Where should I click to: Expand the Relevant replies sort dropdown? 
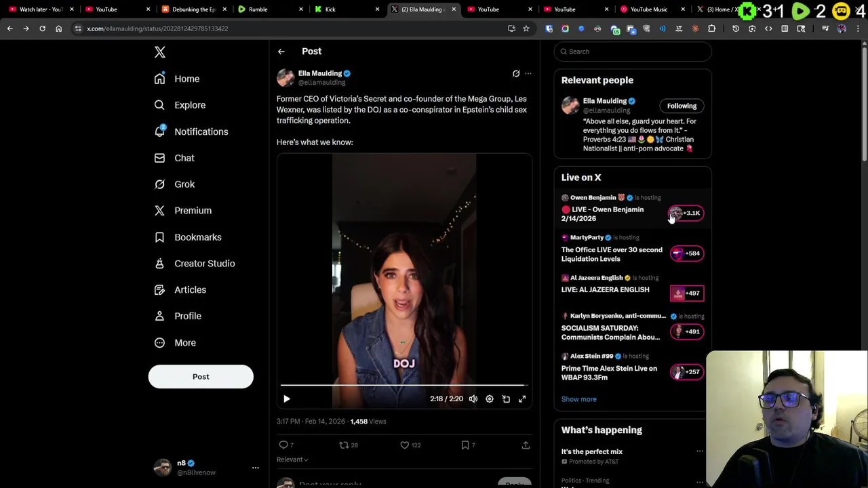[292, 460]
